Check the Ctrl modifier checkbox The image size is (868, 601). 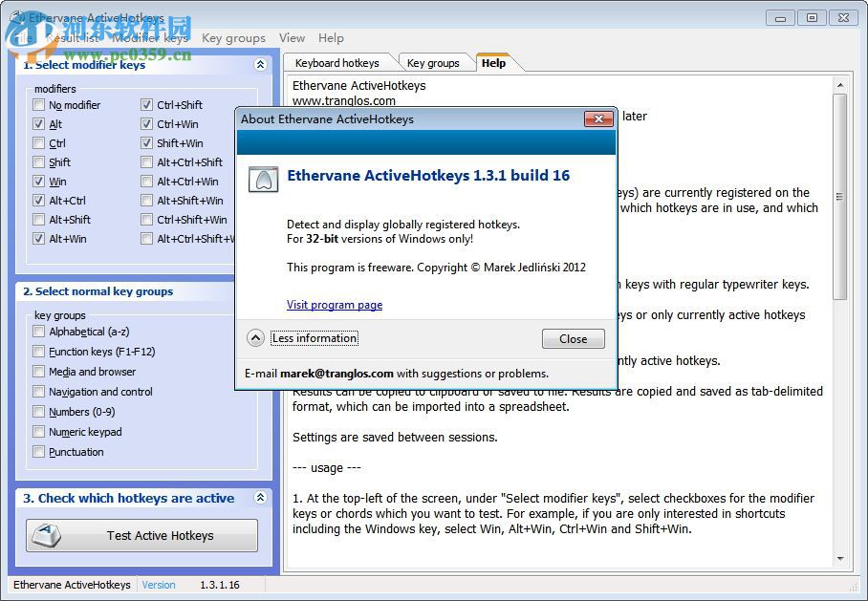click(39, 142)
